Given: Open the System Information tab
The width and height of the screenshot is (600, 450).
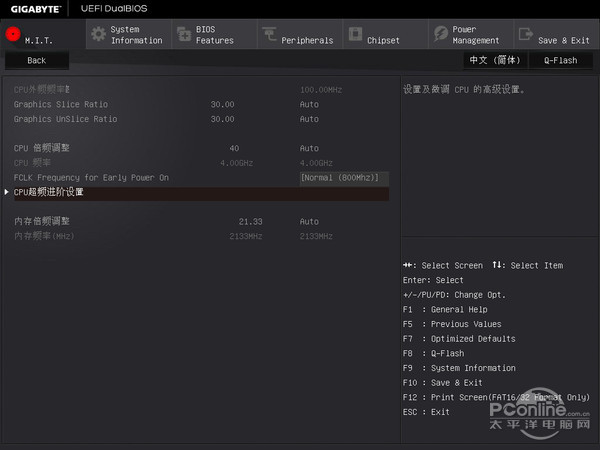Looking at the screenshot, I should (129, 34).
